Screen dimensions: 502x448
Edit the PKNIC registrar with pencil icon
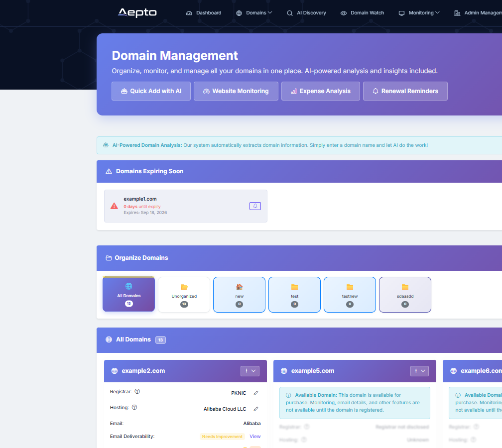(x=256, y=393)
